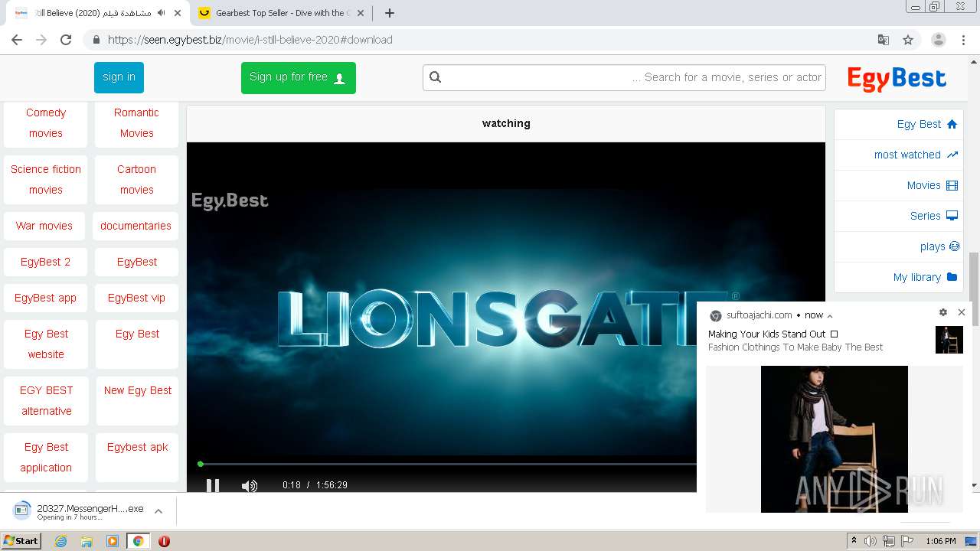Open Chrome three-dot menu
This screenshot has height=551, width=980.
pos(963,40)
